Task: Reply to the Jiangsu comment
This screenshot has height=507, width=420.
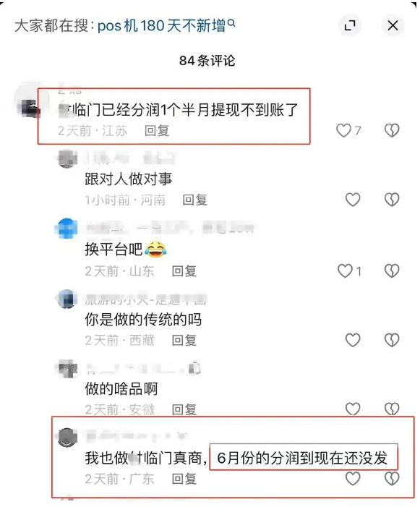Action: click(x=157, y=131)
